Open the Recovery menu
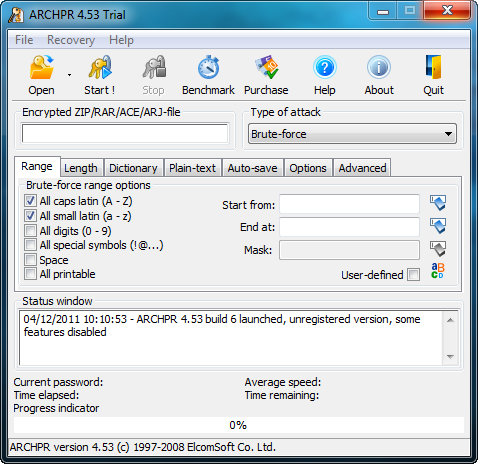Image resolution: width=478 pixels, height=464 pixels. [71, 40]
